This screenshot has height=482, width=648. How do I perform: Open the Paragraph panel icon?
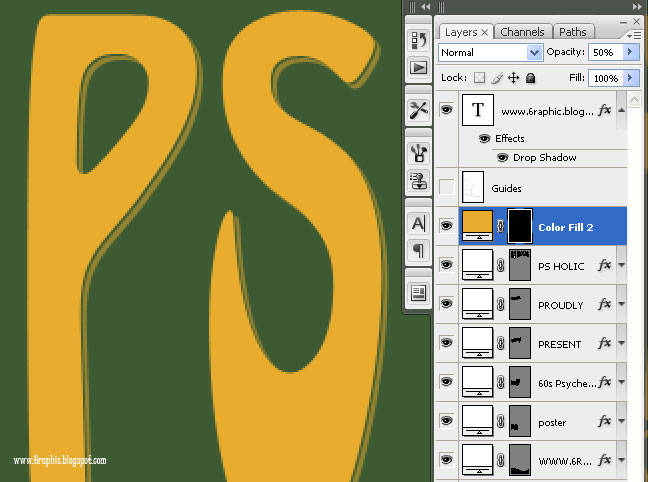[x=419, y=251]
